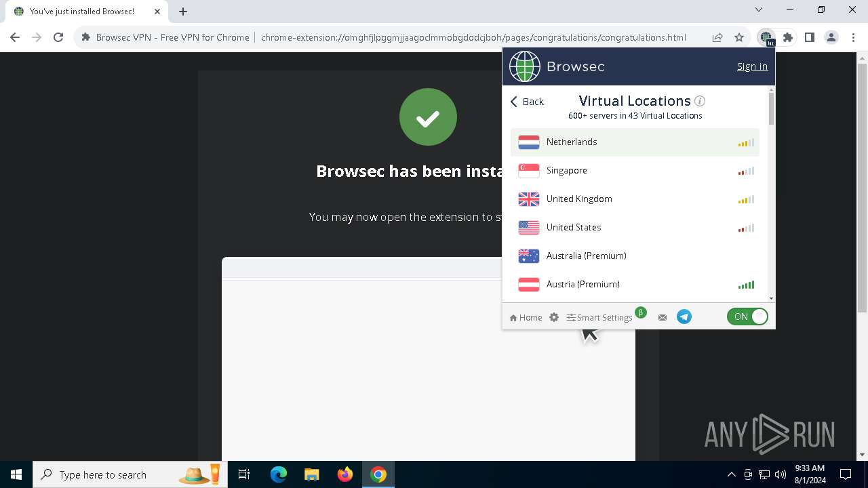Click the green checkmark circle on page

[x=428, y=117]
